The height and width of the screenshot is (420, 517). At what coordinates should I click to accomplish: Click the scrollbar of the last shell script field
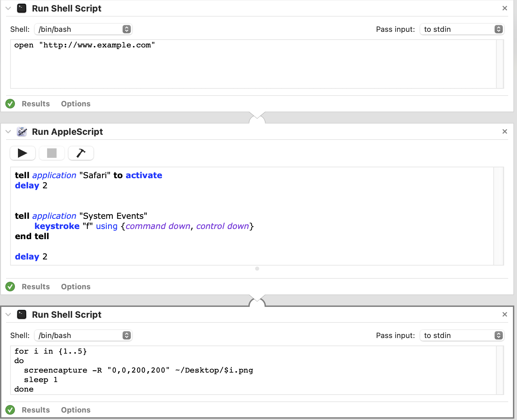(x=500, y=370)
